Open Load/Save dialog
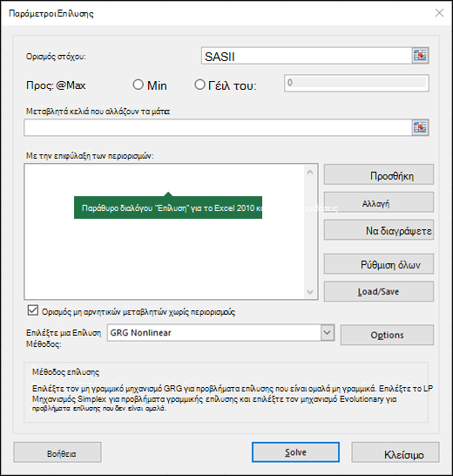453x476 pixels. click(x=379, y=291)
